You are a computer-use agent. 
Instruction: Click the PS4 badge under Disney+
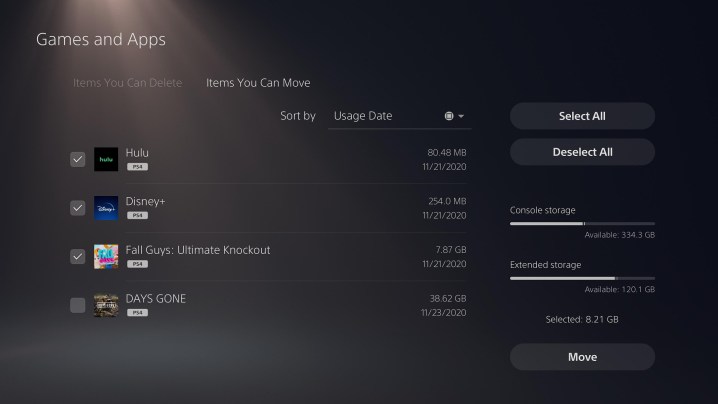137,215
